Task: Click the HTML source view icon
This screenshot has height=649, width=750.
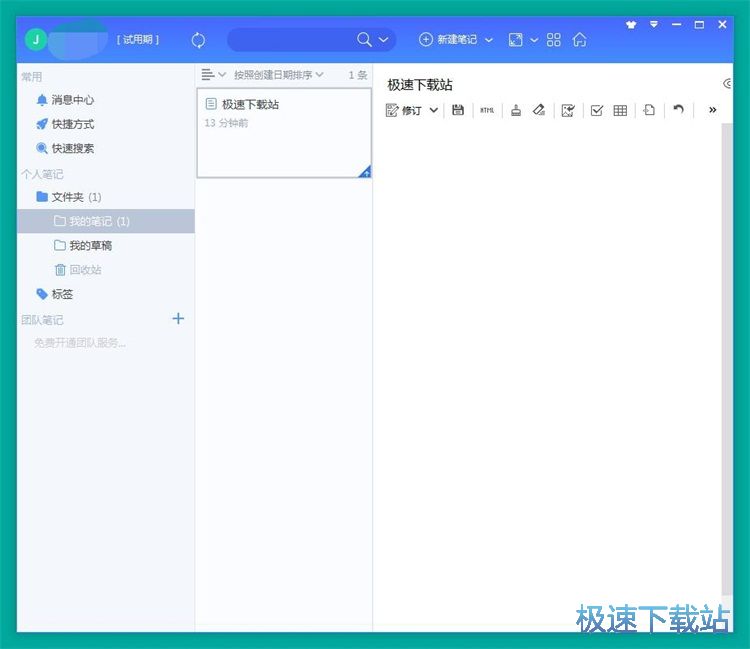Action: click(486, 110)
